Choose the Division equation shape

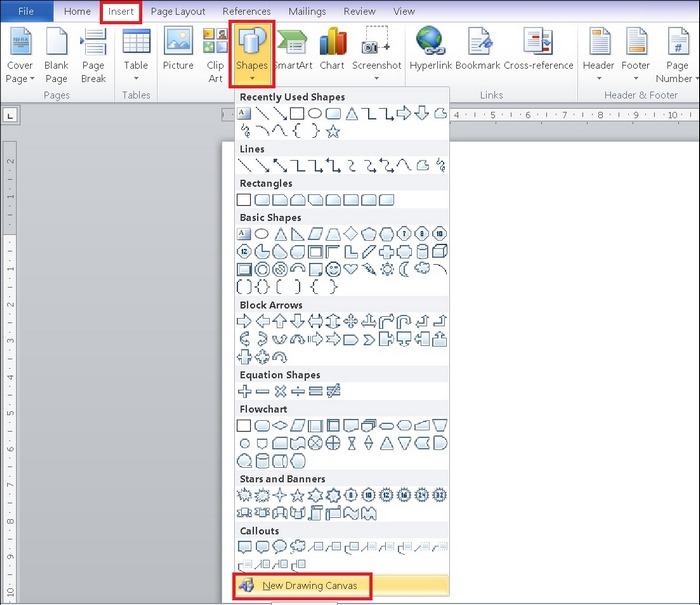(298, 391)
